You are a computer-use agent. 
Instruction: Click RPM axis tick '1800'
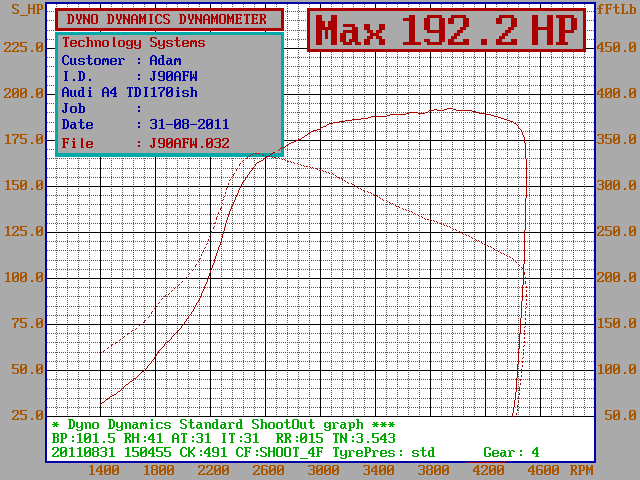pos(159,470)
